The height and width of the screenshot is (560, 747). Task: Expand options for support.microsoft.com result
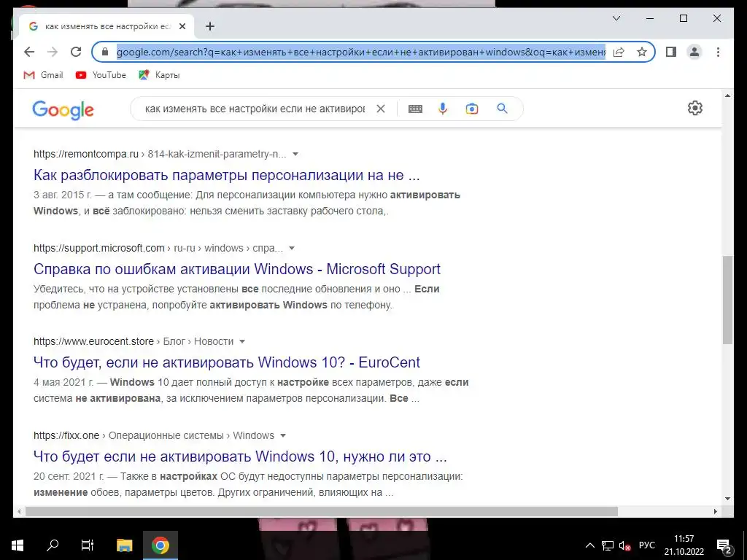(x=292, y=248)
